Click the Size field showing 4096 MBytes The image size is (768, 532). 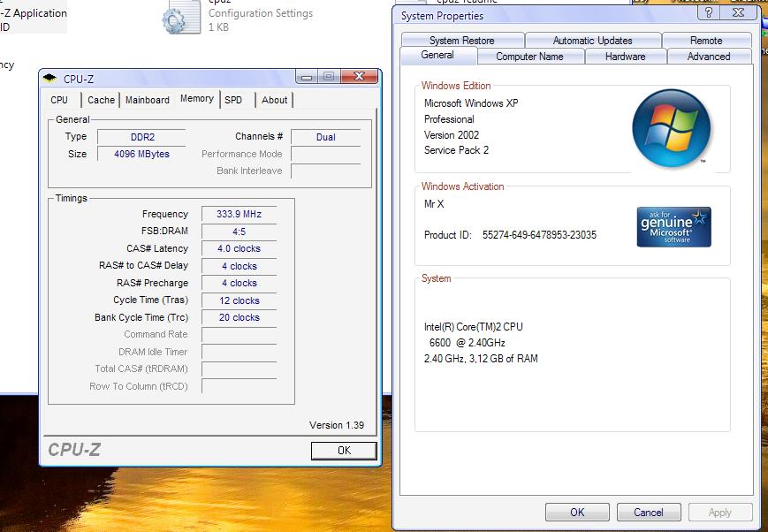click(142, 154)
